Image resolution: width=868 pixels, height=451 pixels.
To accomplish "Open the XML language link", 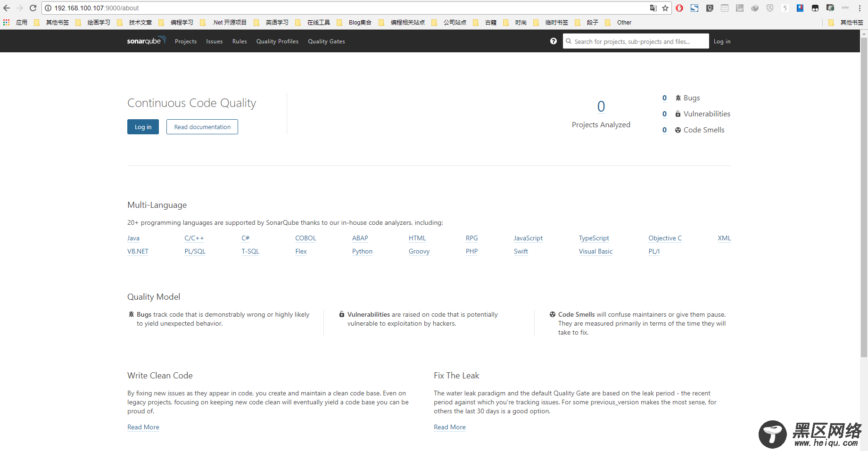I will click(x=724, y=238).
